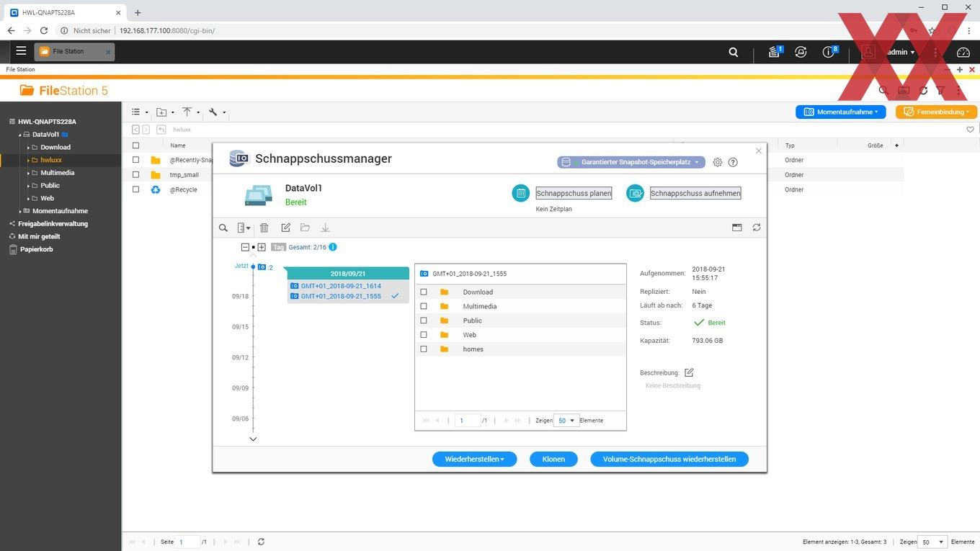This screenshot has height=551, width=980.
Task: Click the info icon next to Gesamt 2/16
Action: point(333,247)
